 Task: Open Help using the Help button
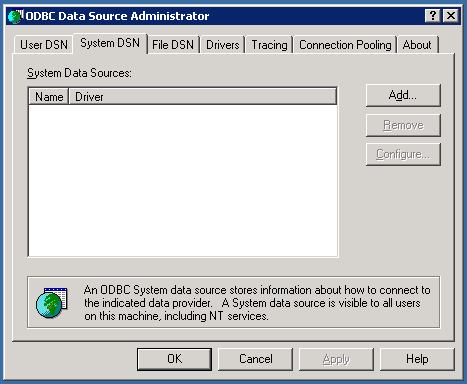417,359
